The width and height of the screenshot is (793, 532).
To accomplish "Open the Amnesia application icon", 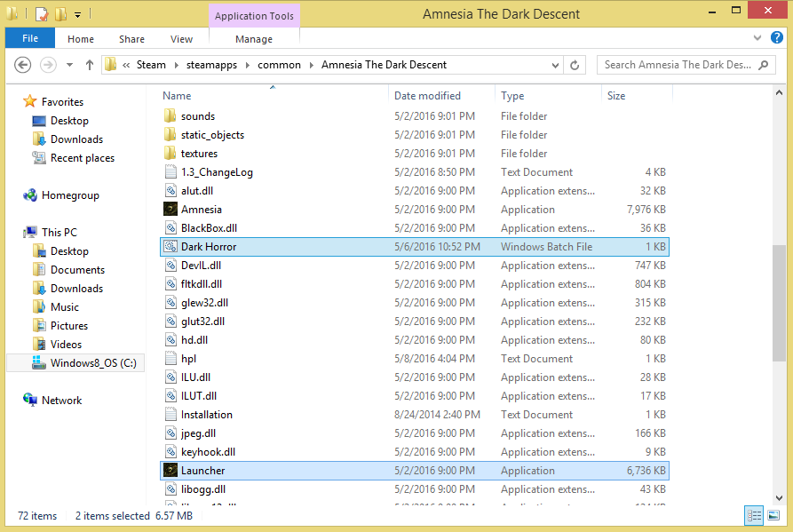I will tap(171, 210).
